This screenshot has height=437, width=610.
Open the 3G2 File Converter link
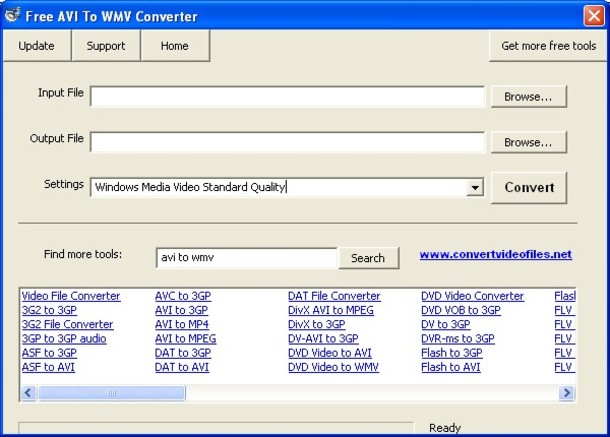tap(67, 325)
